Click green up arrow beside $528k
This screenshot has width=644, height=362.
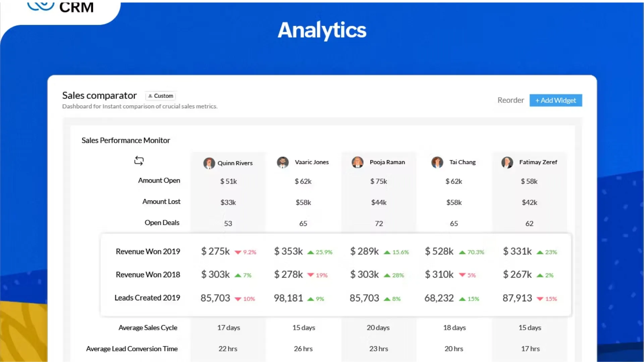pyautogui.click(x=462, y=252)
